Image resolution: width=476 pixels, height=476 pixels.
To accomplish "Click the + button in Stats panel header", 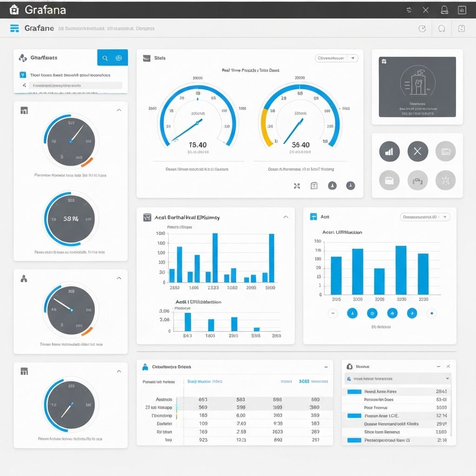I will 353,58.
